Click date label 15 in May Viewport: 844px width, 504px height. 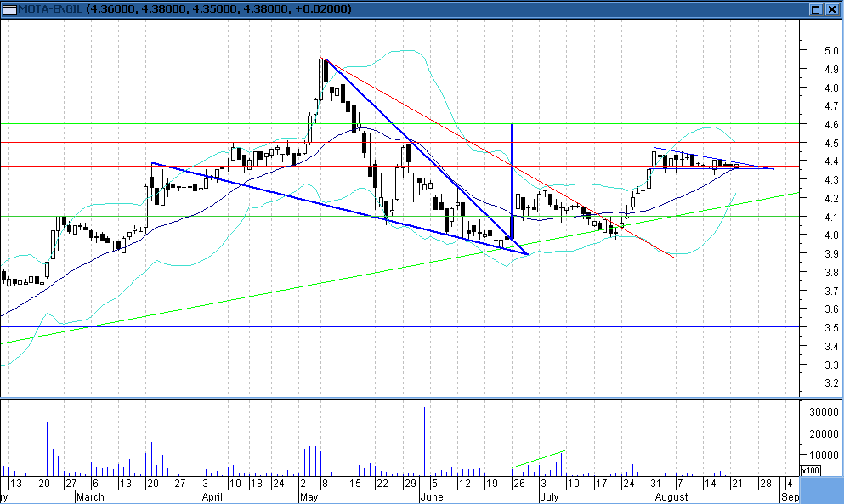354,484
